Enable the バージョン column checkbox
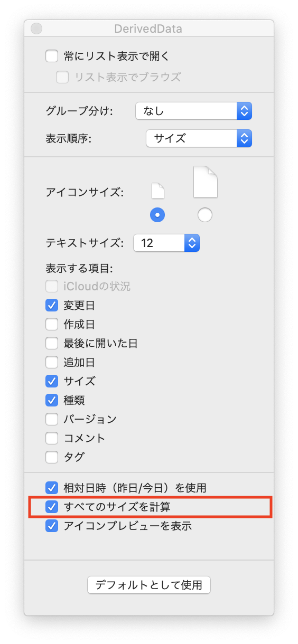298x644 pixels. (x=52, y=419)
